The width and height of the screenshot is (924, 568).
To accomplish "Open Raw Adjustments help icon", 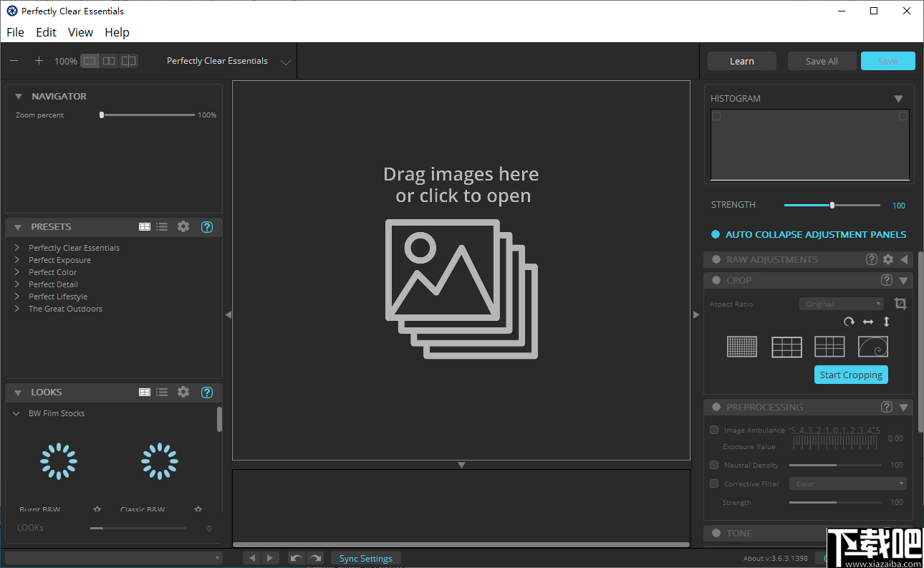I will [872, 259].
